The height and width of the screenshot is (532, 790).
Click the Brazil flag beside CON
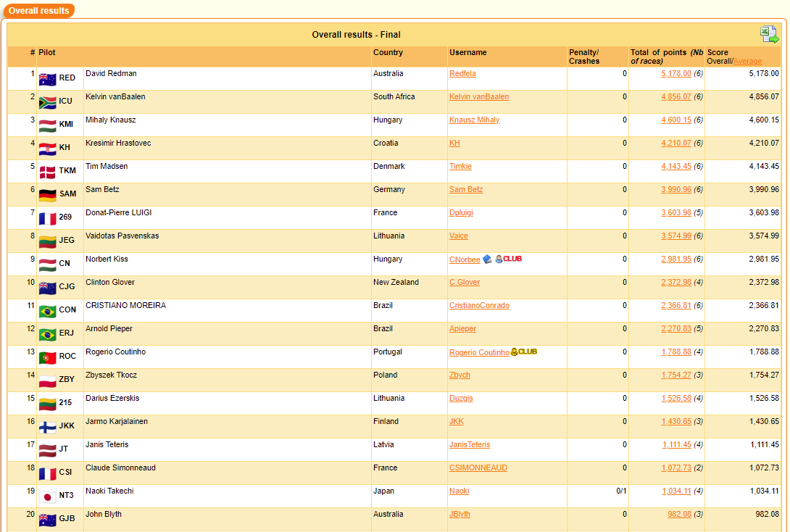(x=47, y=312)
